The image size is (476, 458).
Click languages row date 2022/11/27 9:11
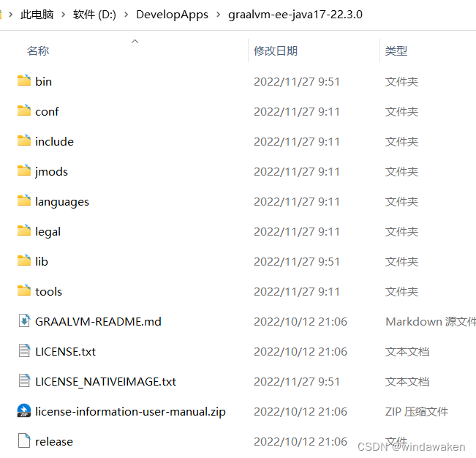(297, 202)
